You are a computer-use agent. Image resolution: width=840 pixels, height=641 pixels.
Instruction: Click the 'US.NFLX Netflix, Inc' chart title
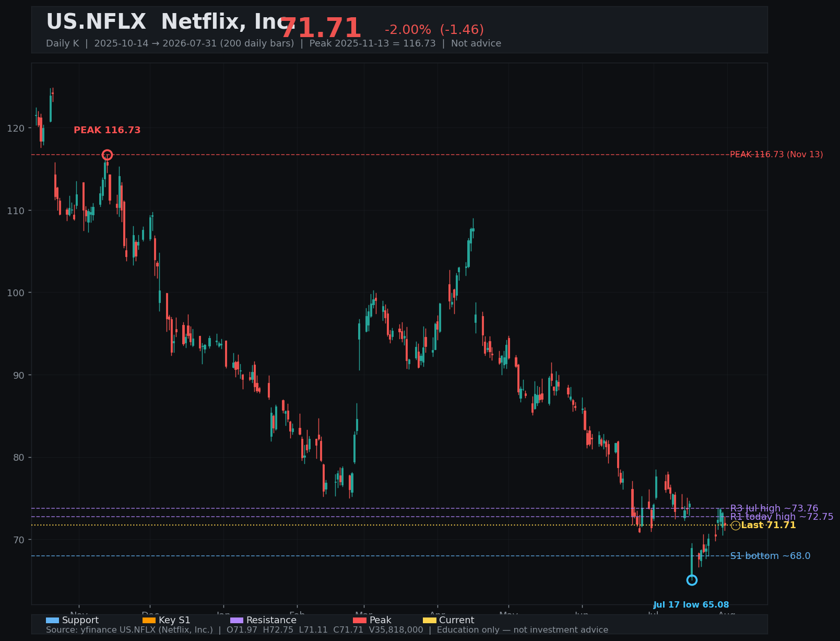click(171, 22)
